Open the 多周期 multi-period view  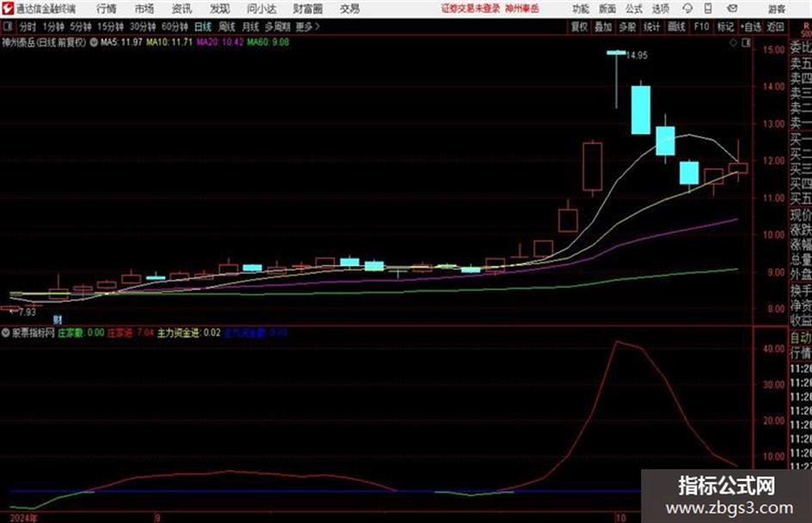click(278, 27)
